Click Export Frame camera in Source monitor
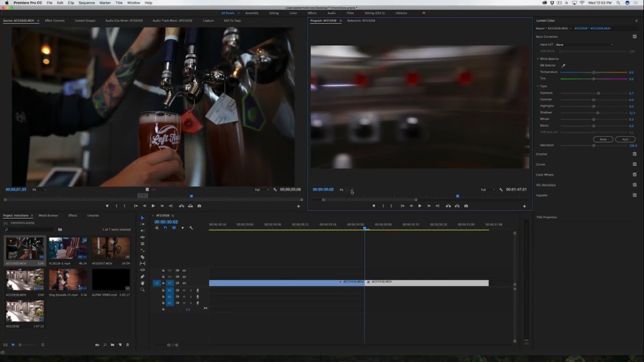644x362 pixels. click(x=199, y=206)
